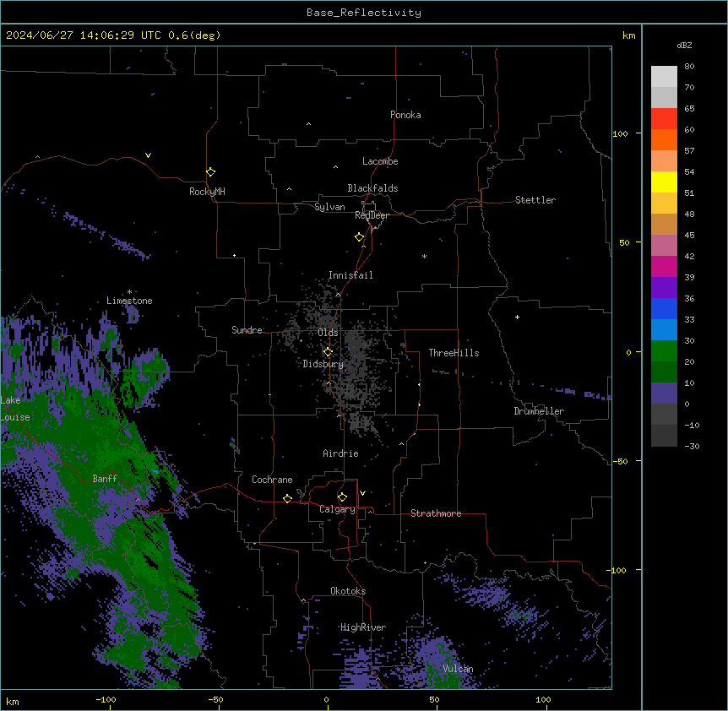Viewport: 728px width, 711px height.
Task: Click the yellow diamond marker inside Calgary
Action: 342,497
